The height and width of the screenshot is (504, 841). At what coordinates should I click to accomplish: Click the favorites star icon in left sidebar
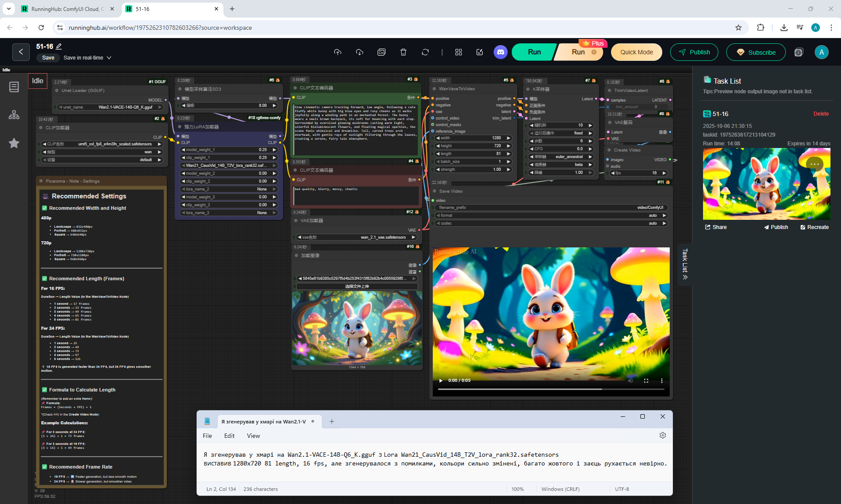[x=14, y=143]
